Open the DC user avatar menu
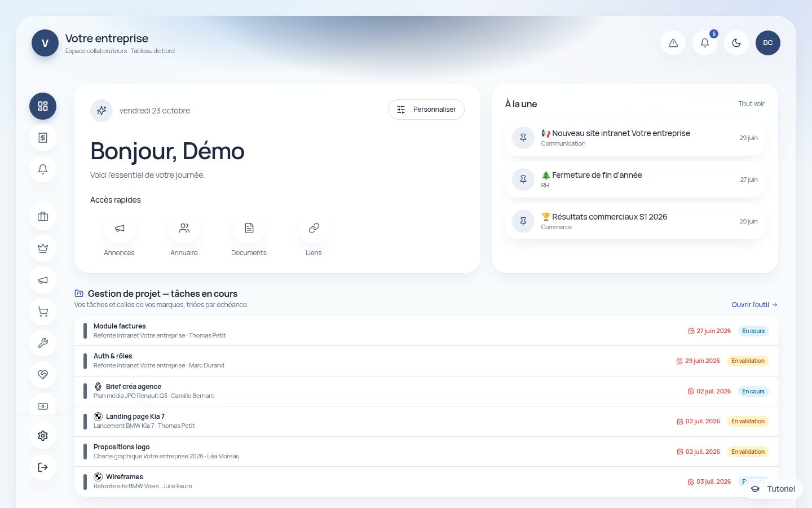812x508 pixels. (x=768, y=43)
